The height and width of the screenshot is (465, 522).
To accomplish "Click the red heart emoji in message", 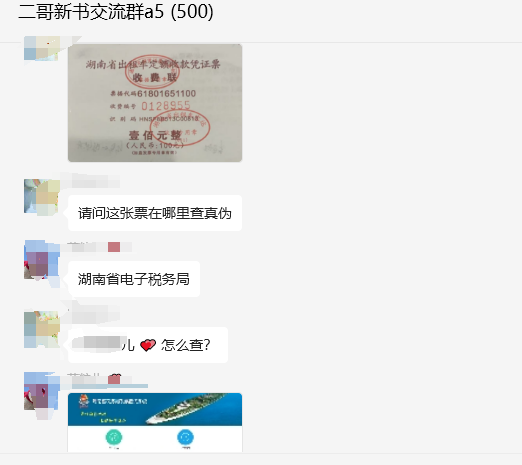I will [148, 345].
